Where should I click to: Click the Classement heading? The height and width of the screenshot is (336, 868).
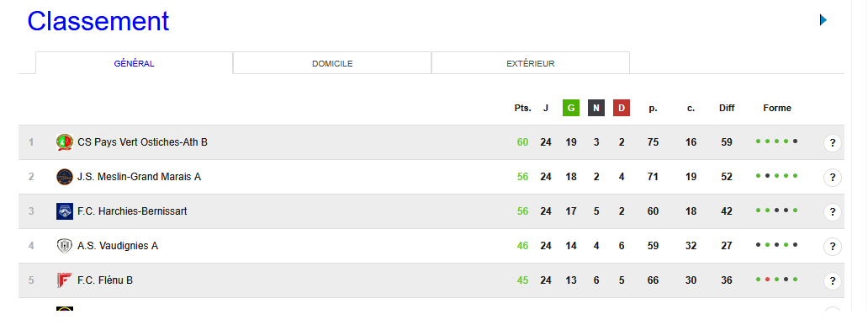(98, 21)
